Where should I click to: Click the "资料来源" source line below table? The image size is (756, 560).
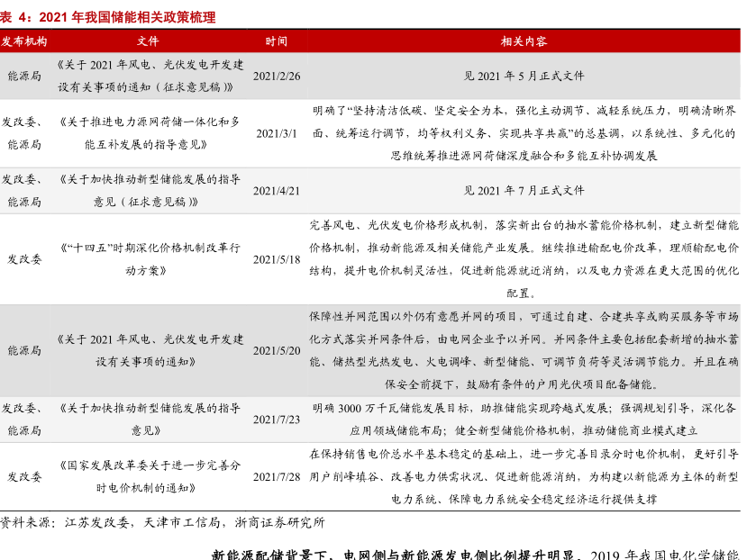pos(162,521)
